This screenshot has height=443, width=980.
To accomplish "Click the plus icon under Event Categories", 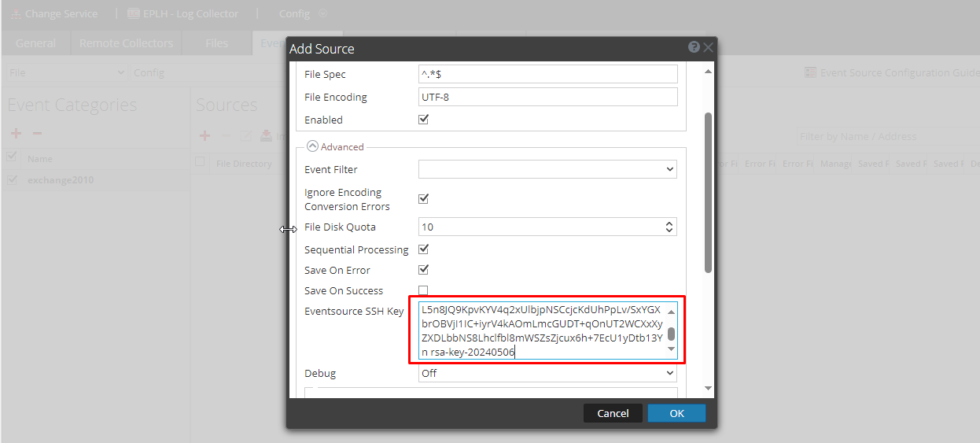I will [x=15, y=135].
